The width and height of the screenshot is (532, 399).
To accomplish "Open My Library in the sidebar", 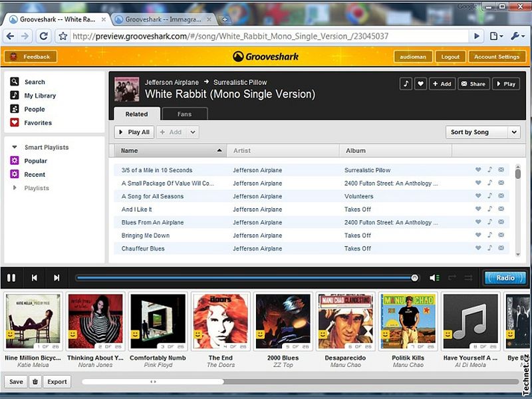I will 33,95.
